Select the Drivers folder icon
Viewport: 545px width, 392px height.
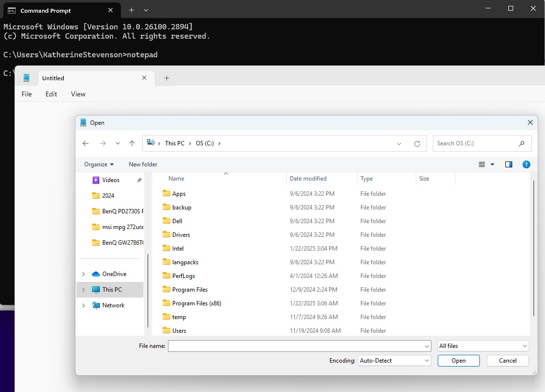coord(166,234)
